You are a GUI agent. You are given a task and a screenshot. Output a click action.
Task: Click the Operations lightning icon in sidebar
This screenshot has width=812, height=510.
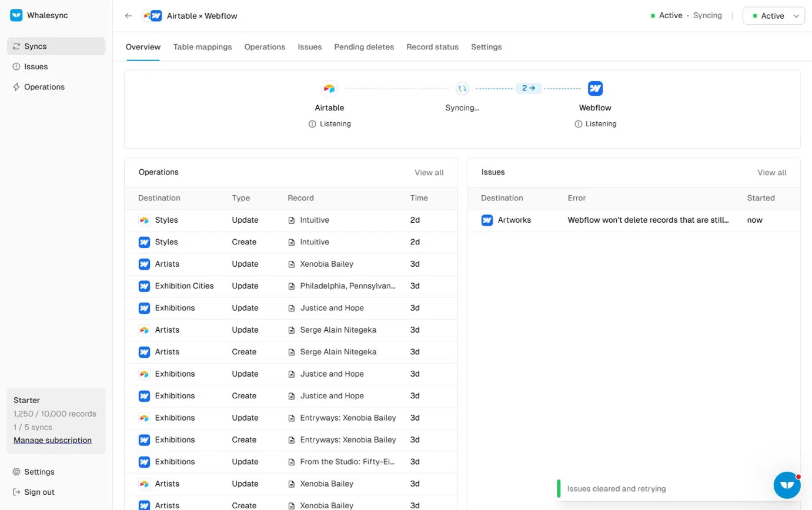click(16, 87)
